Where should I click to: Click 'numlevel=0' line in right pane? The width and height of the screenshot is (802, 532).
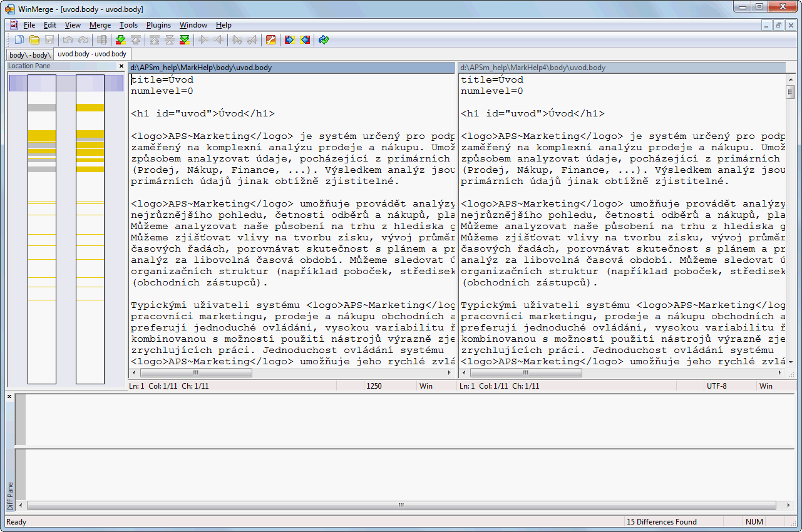click(x=492, y=91)
